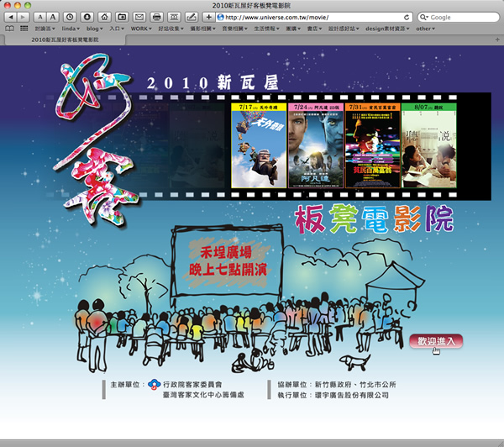
Task: Open a new tab with plus at tab bar
Action: tap(497, 39)
